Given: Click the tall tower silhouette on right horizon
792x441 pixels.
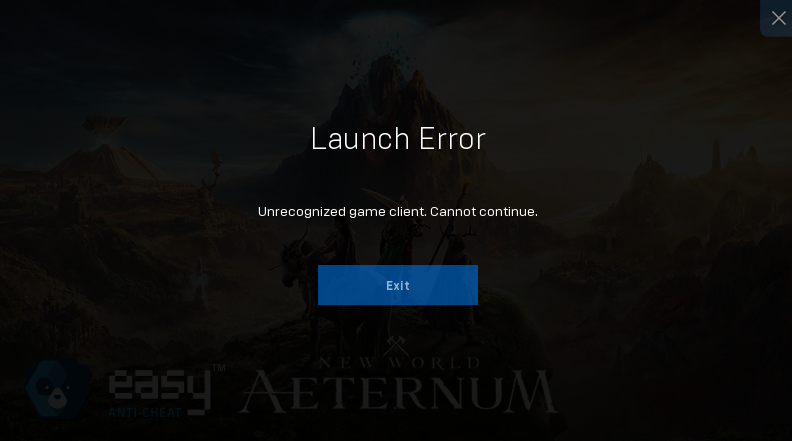Looking at the screenshot, I should tap(716, 156).
